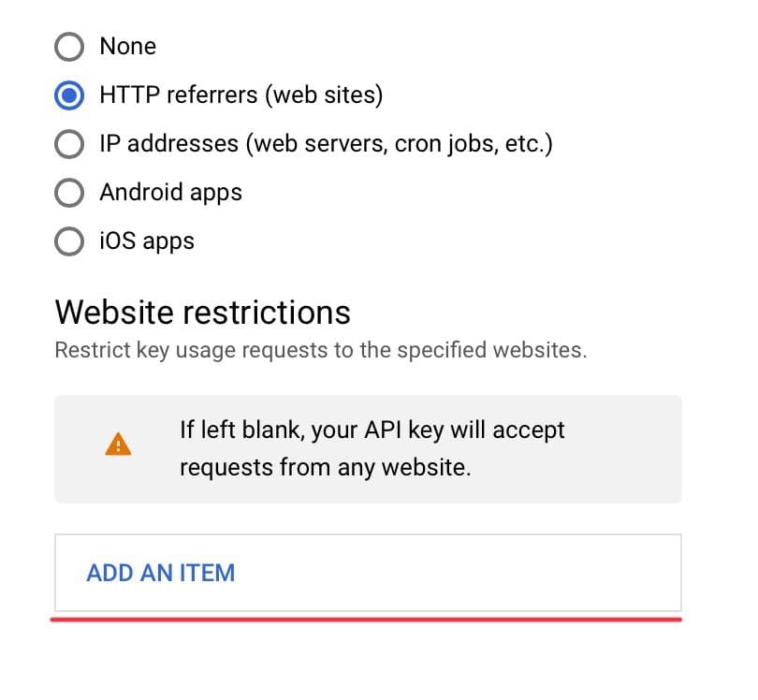
Task: Click the 'None' option label text
Action: 127,47
